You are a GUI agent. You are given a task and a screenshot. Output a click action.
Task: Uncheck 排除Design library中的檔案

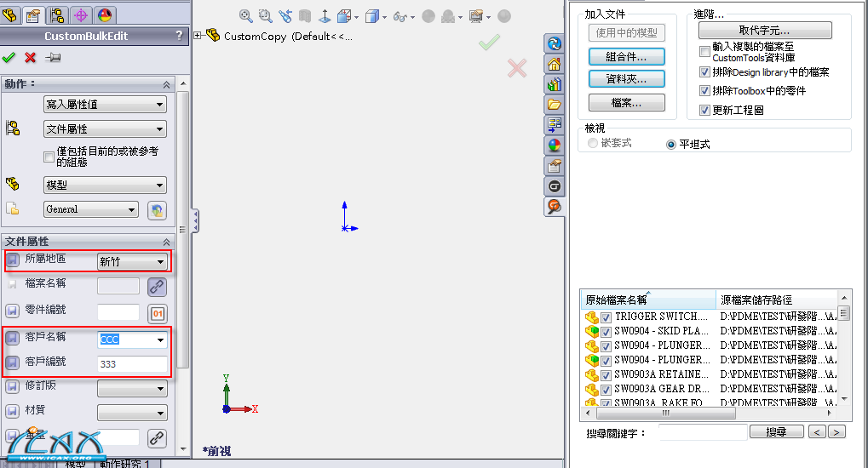tap(704, 72)
